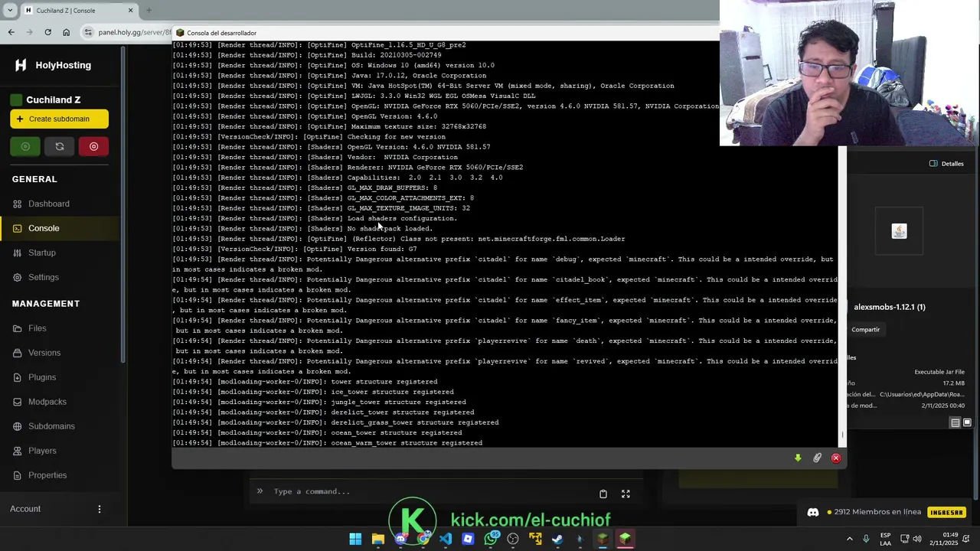Click the Plugins sidebar icon
980x551 pixels.
click(18, 377)
